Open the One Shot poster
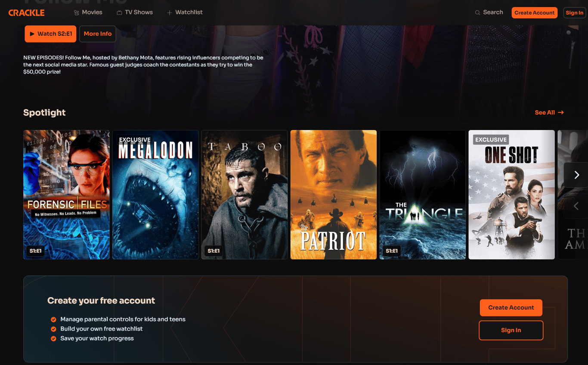 click(x=511, y=195)
